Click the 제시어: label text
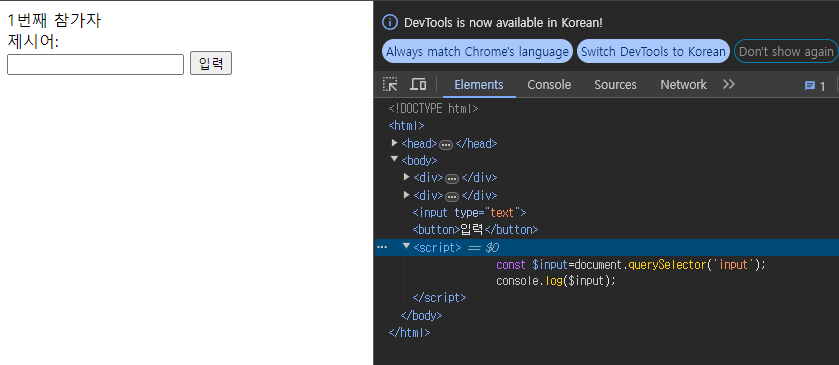Image resolution: width=839 pixels, height=365 pixels. 33,42
